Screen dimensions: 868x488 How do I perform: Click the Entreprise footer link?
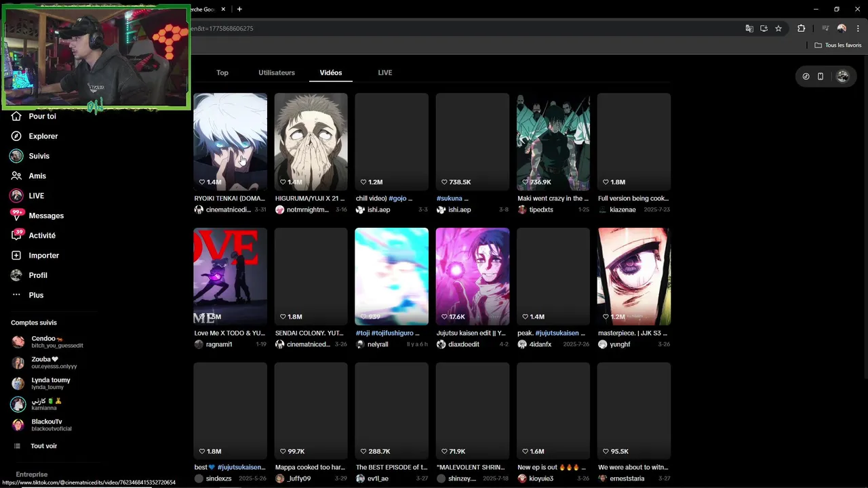32,475
